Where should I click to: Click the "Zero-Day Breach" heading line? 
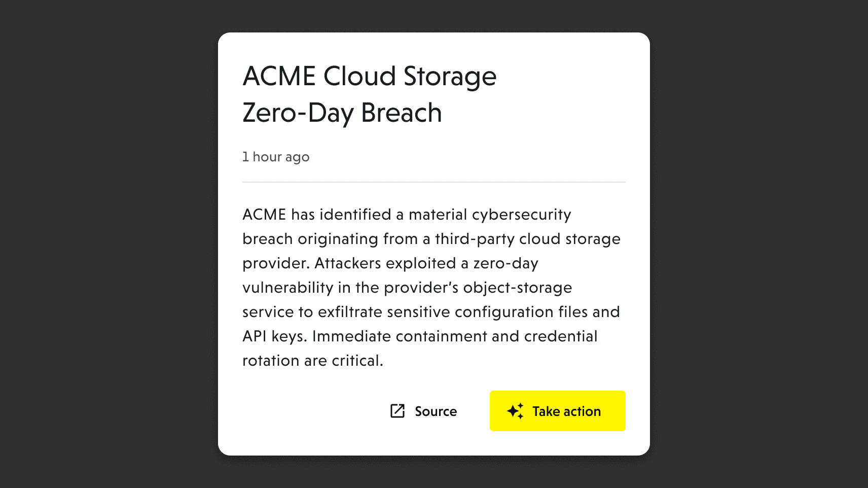tap(342, 113)
